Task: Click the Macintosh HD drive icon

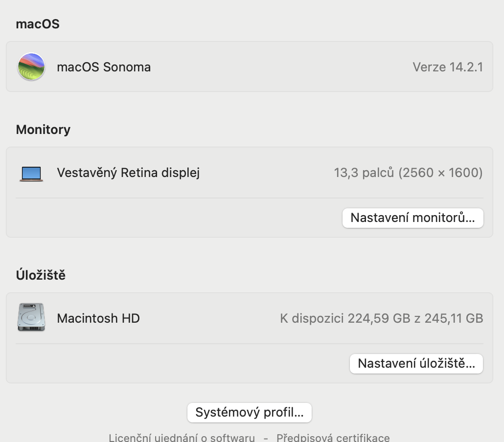Action: (31, 318)
